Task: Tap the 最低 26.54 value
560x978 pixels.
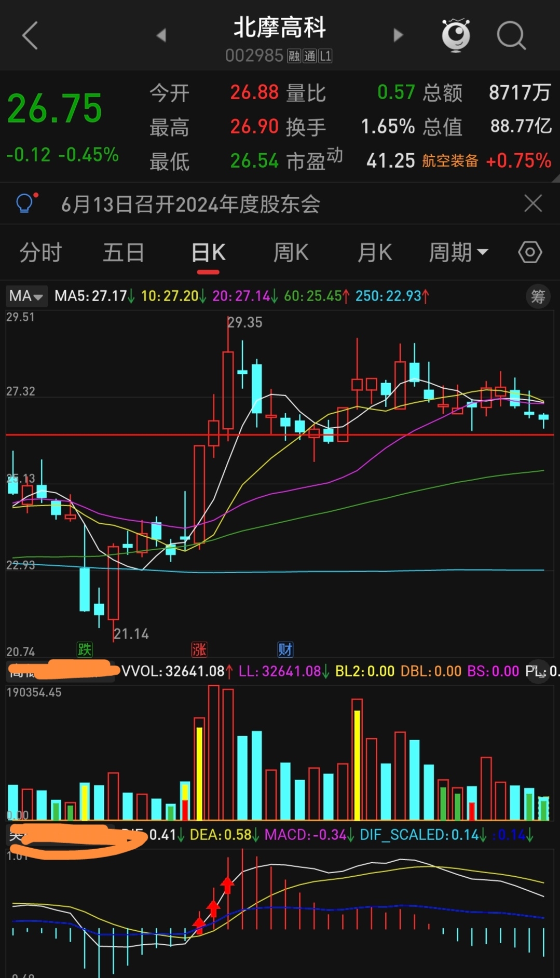Action: click(254, 161)
